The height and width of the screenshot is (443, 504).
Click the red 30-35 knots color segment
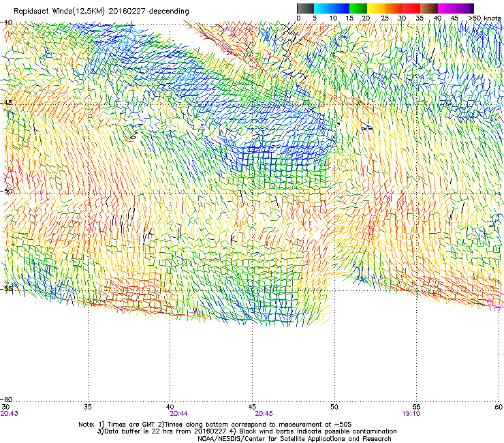[411, 8]
